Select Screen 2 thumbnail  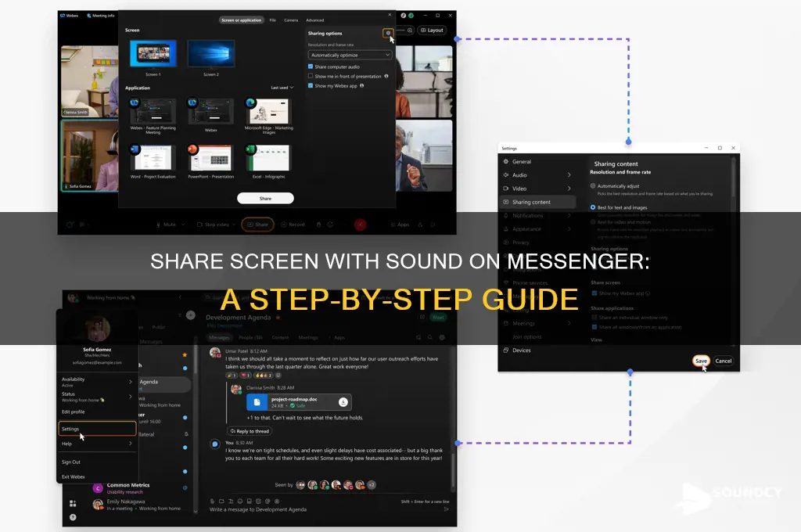click(211, 54)
